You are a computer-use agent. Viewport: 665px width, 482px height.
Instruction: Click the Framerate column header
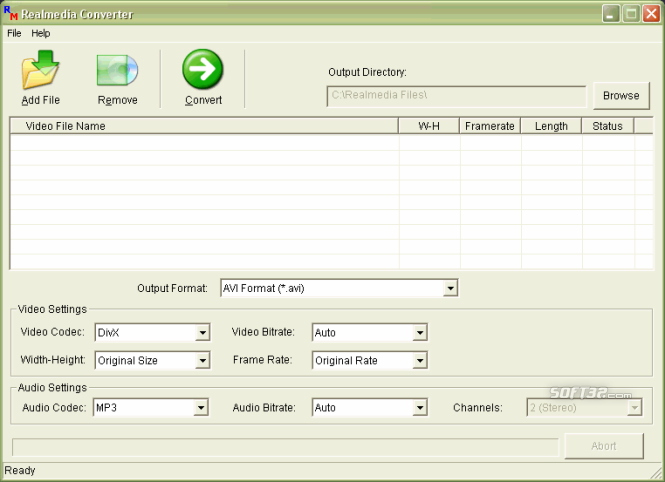click(490, 126)
